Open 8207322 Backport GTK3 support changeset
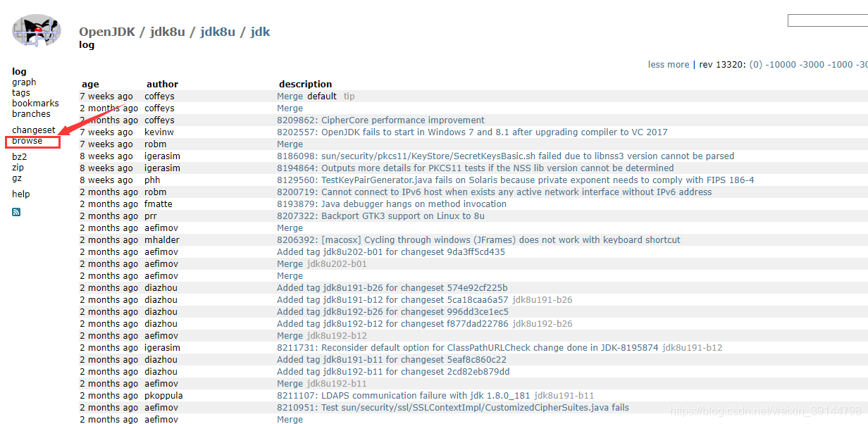 tap(381, 216)
